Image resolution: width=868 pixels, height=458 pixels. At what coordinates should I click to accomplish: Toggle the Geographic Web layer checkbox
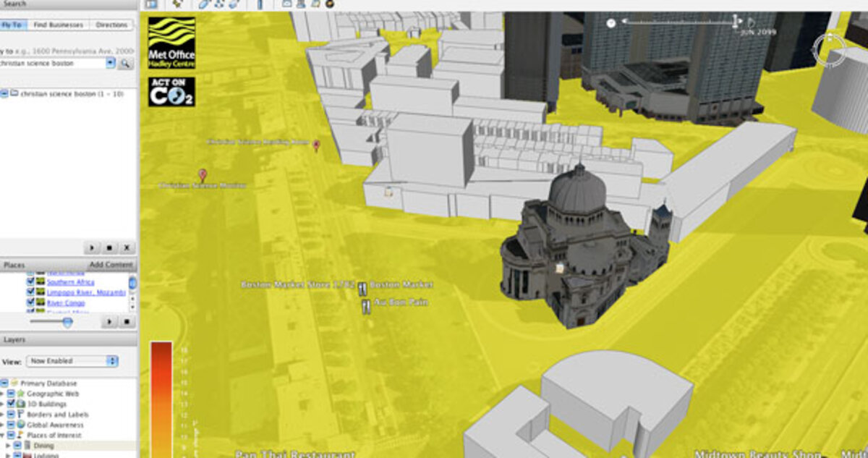pyautogui.click(x=11, y=394)
